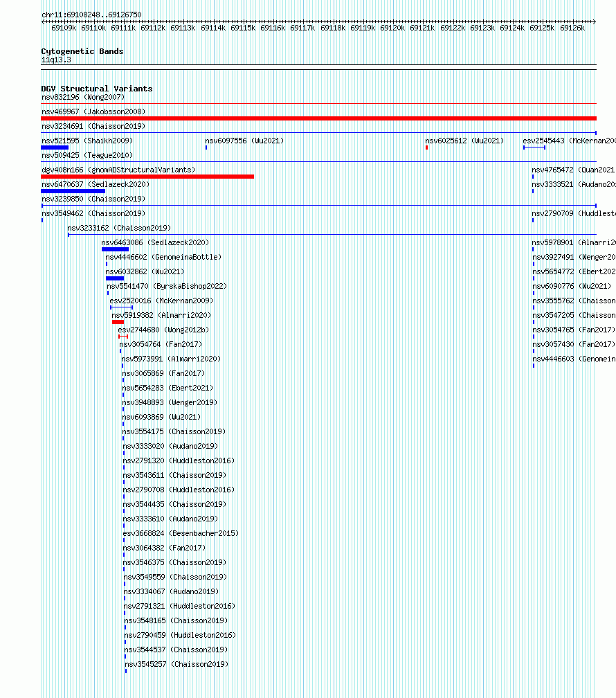
Task: Click nsv3333610 (Audano2019) label
Action: pos(170,519)
